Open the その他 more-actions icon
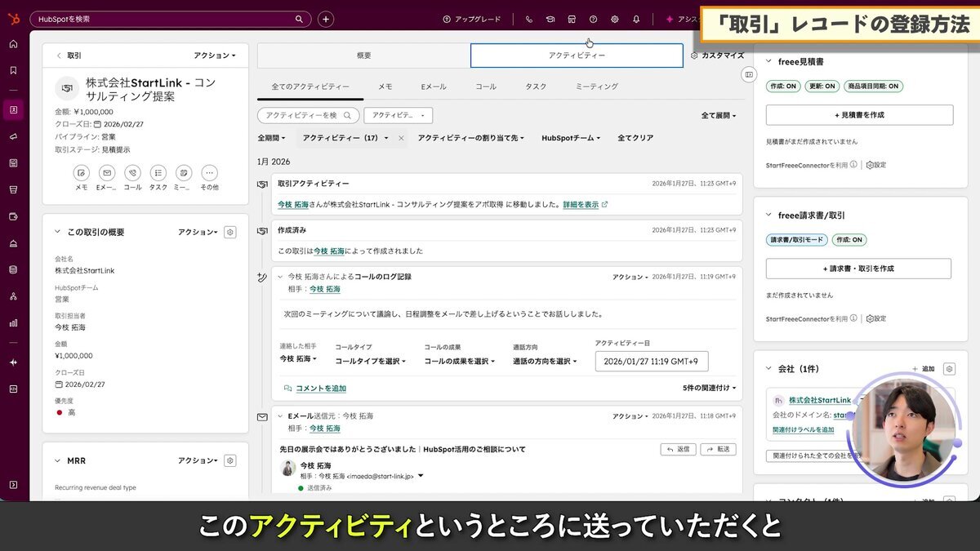Screen dimensions: 980x551 pos(210,173)
